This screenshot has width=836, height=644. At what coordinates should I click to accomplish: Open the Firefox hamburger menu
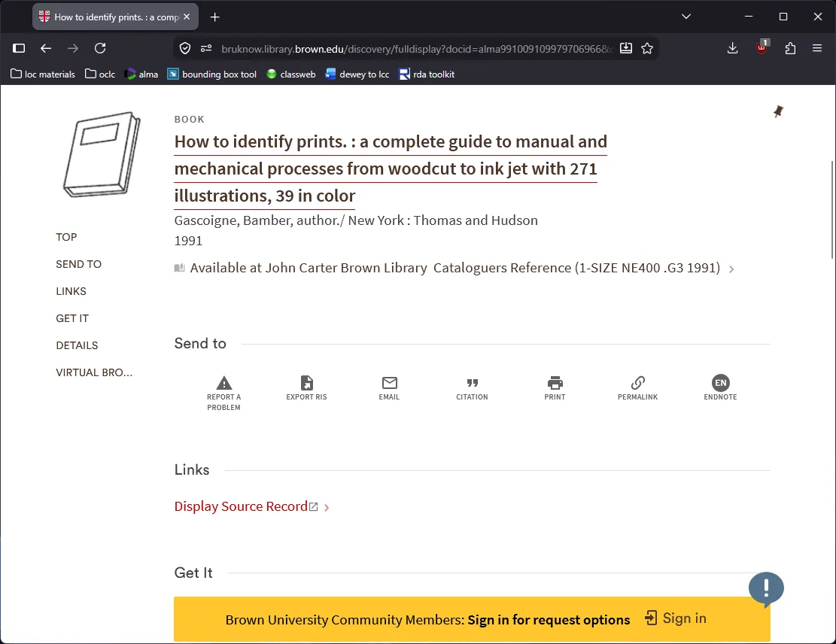tap(816, 48)
